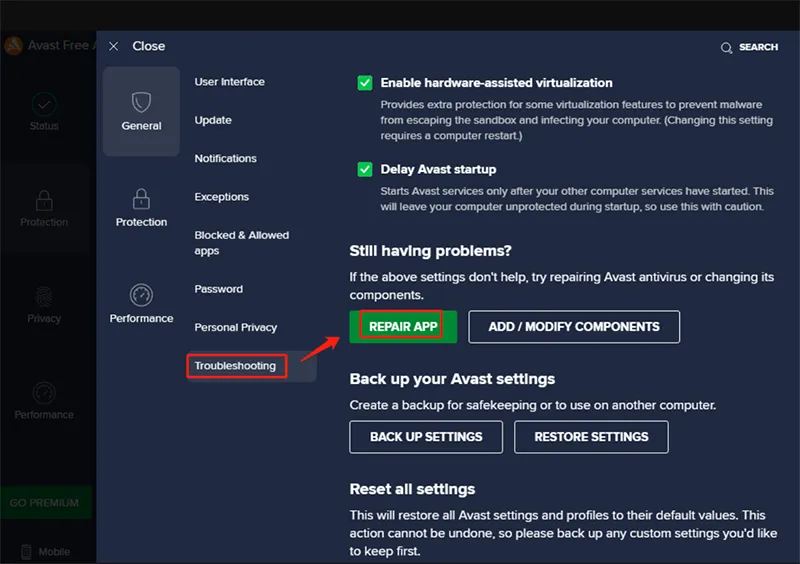Image resolution: width=800 pixels, height=564 pixels.
Task: Click 'Back up your Avast settings' heading
Action: pyautogui.click(x=452, y=379)
